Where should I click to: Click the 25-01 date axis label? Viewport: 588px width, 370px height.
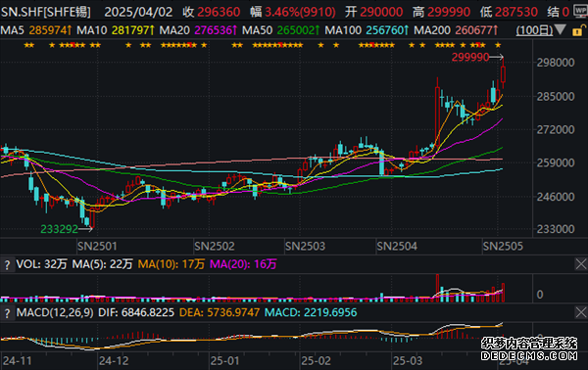[x=224, y=361]
